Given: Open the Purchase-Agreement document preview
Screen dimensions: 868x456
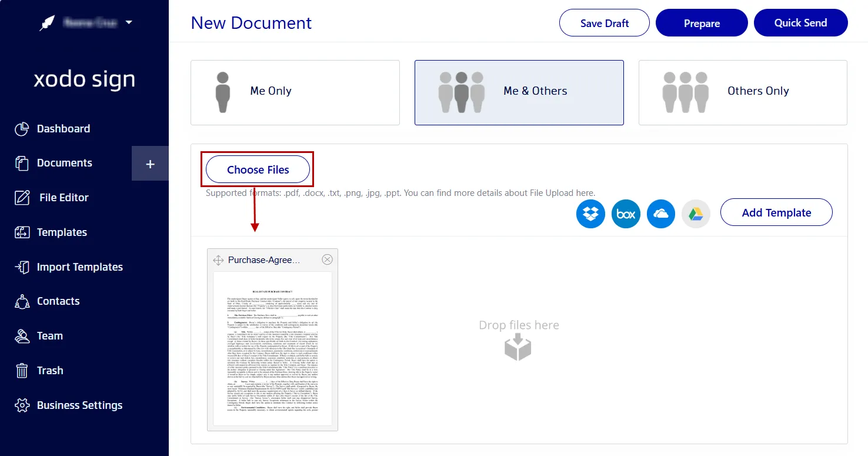Looking at the screenshot, I should click(x=273, y=348).
